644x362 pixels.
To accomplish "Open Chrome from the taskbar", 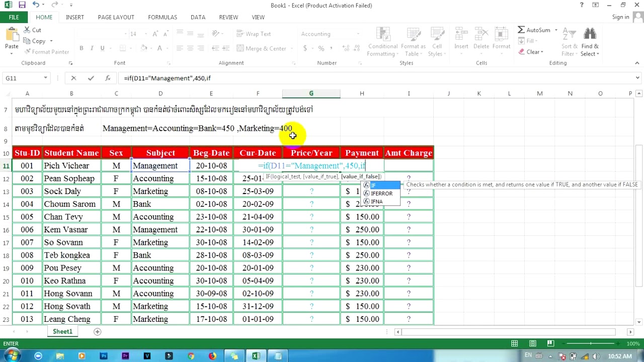I will pyautogui.click(x=191, y=356).
